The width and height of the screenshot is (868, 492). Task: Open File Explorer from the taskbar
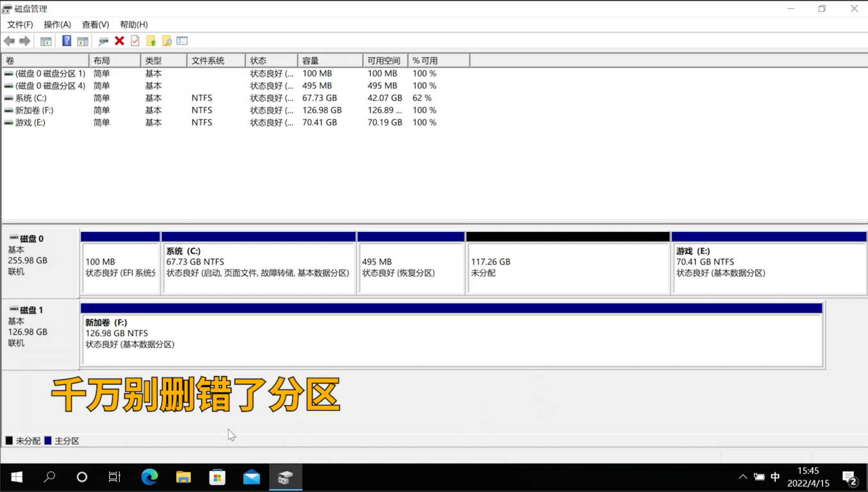[184, 477]
